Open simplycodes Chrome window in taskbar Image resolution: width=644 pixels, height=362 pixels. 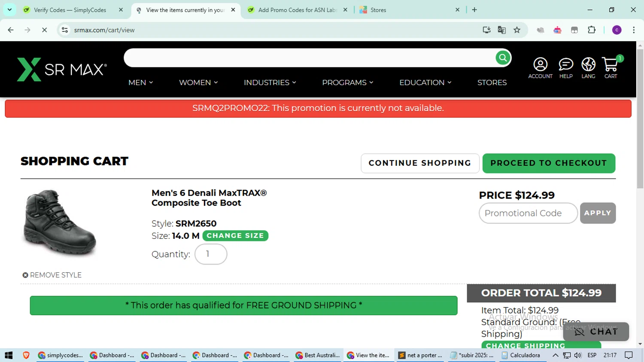[61, 355]
